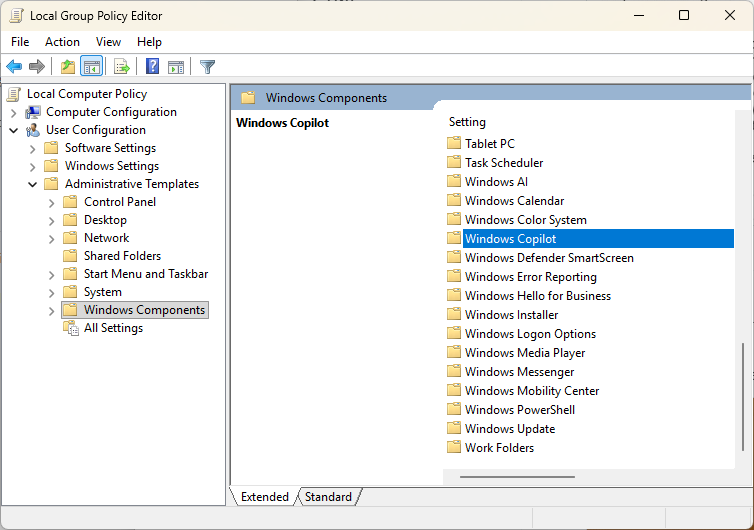Expand the Windows Components tree node
The height and width of the screenshot is (530, 754).
[52, 310]
